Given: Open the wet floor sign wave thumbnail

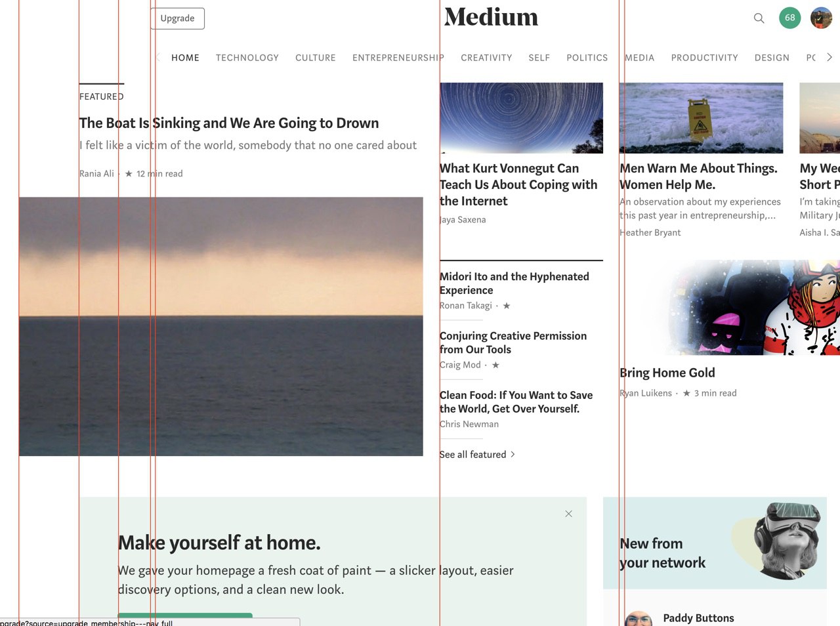Looking at the screenshot, I should click(702, 118).
